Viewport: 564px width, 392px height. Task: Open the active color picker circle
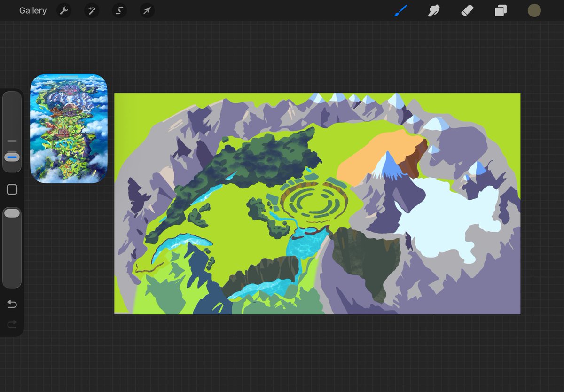click(x=534, y=10)
